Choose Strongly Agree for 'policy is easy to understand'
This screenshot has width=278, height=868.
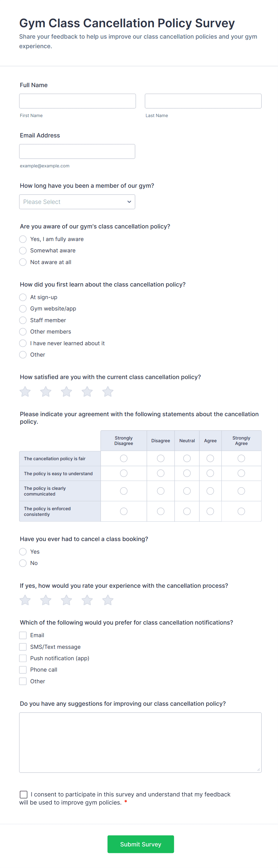tap(241, 473)
